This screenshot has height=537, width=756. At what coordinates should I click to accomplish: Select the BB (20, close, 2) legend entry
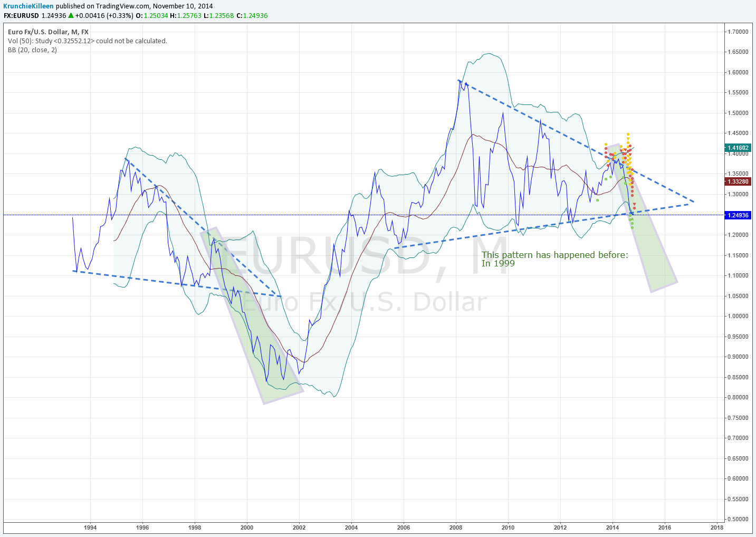32,50
